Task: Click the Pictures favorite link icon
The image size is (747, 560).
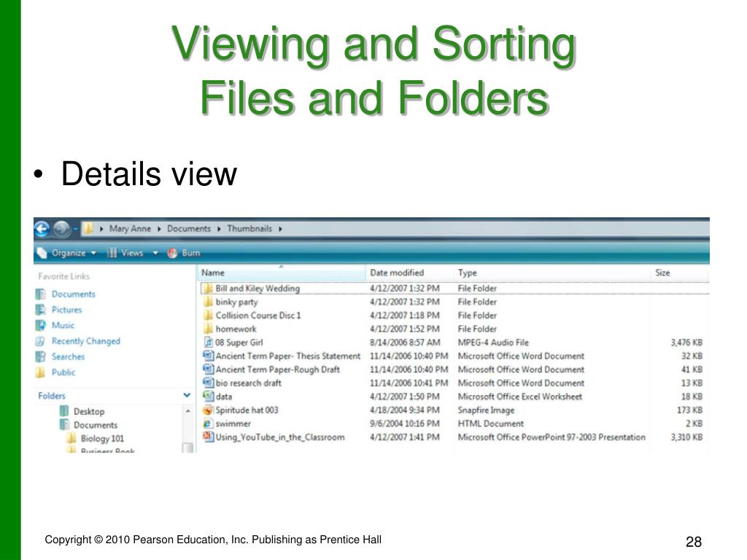Action: tap(41, 310)
